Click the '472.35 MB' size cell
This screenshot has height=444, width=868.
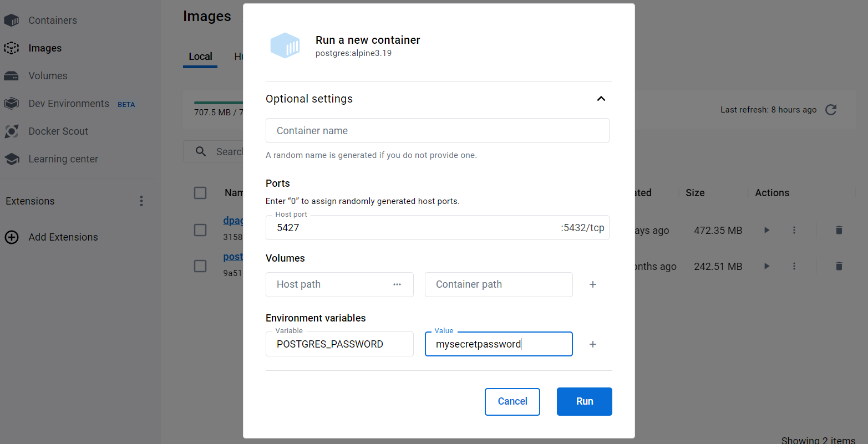718,230
